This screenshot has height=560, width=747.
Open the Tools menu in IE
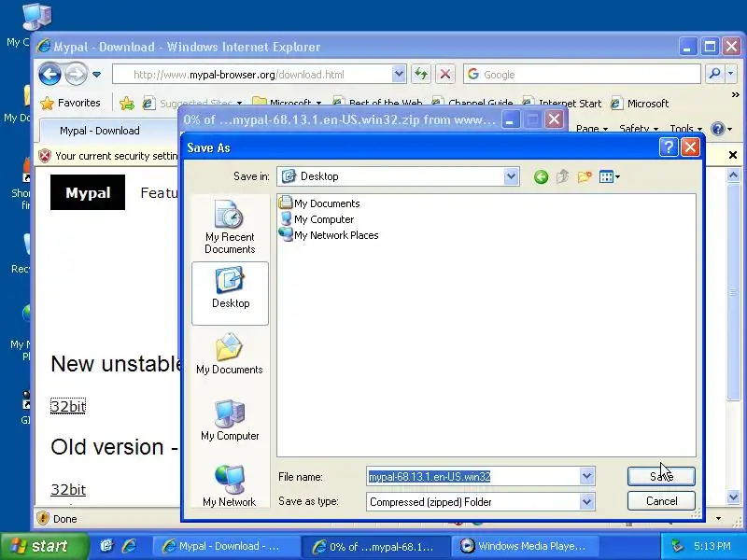coord(685,129)
